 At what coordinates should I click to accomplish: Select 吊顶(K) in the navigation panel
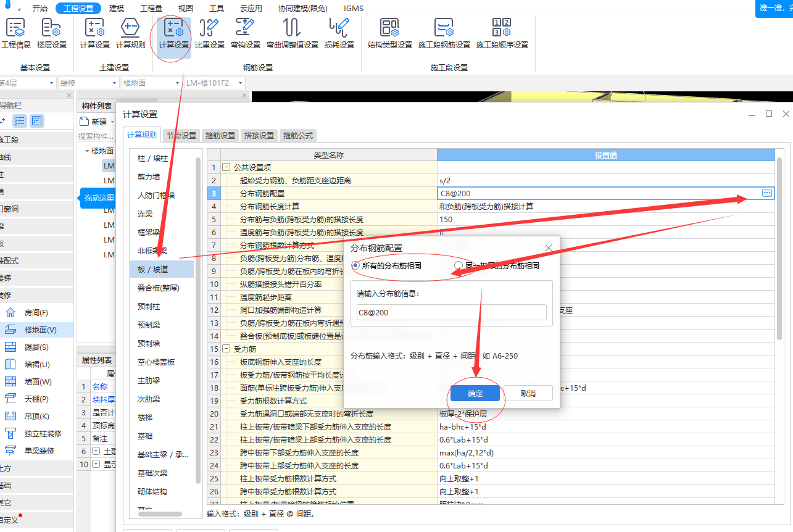point(37,417)
